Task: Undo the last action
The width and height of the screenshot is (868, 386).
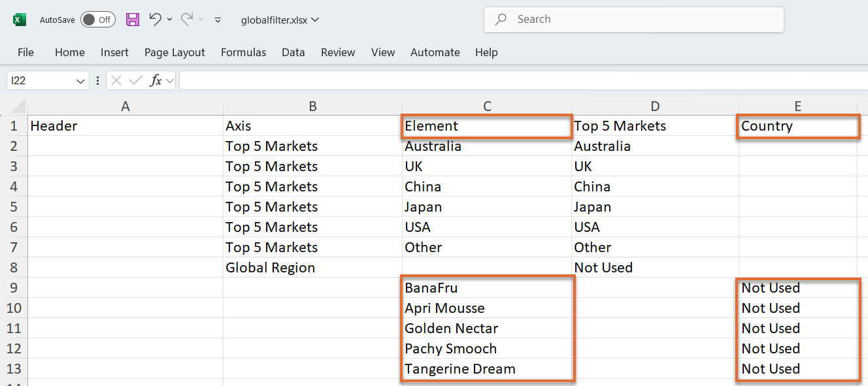Action: pos(155,19)
